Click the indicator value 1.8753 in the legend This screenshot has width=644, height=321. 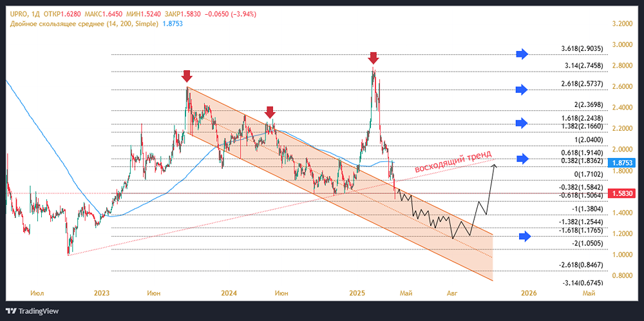point(173,24)
